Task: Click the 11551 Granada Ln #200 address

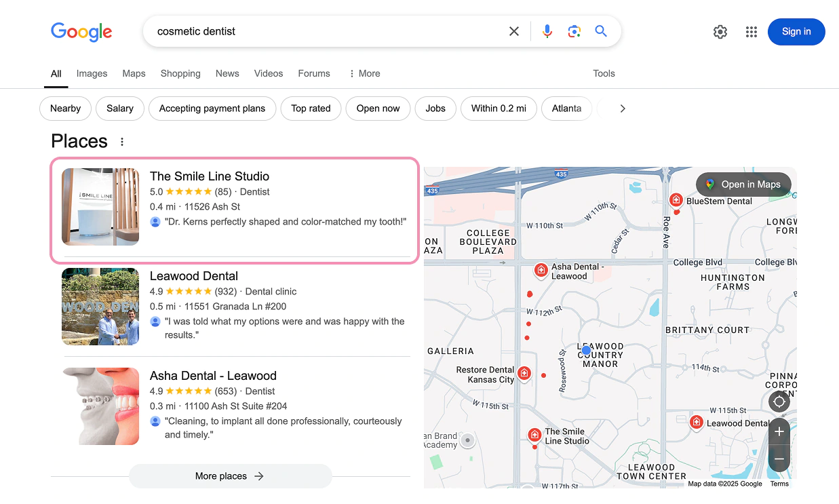Action: click(235, 307)
